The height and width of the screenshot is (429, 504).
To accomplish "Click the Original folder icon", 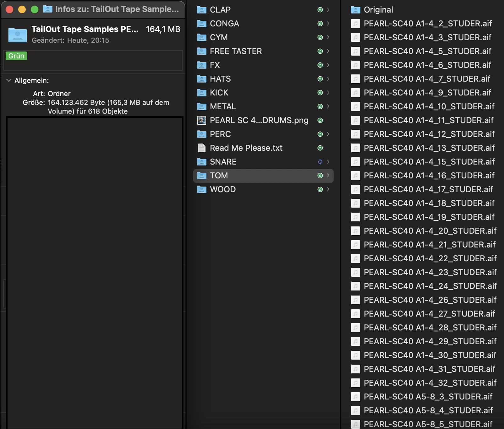I will coord(355,10).
